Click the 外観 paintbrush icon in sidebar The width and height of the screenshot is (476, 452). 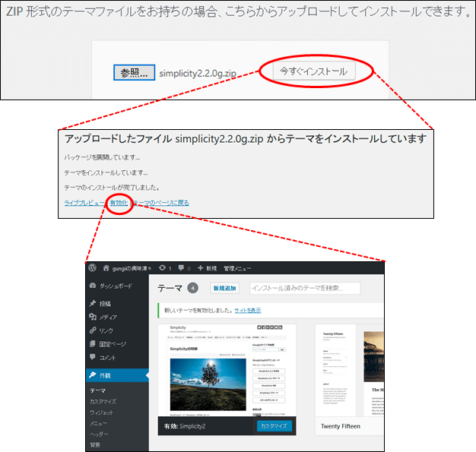[x=93, y=375]
